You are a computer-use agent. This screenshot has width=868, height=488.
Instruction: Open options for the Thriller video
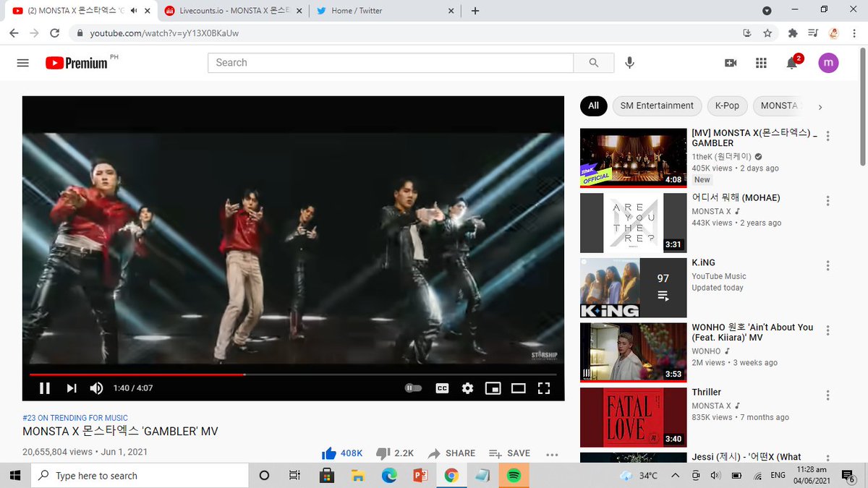coord(828,395)
